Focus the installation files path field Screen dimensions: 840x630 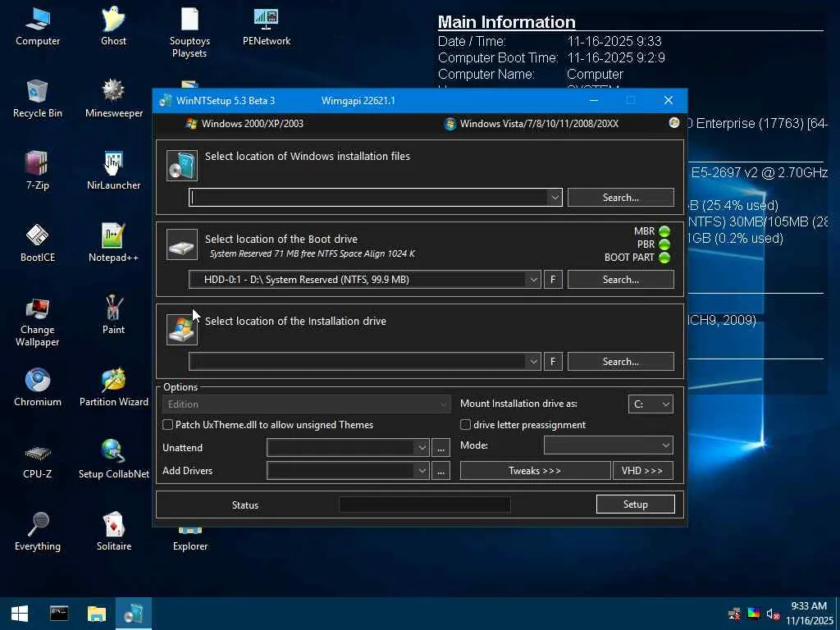368,197
